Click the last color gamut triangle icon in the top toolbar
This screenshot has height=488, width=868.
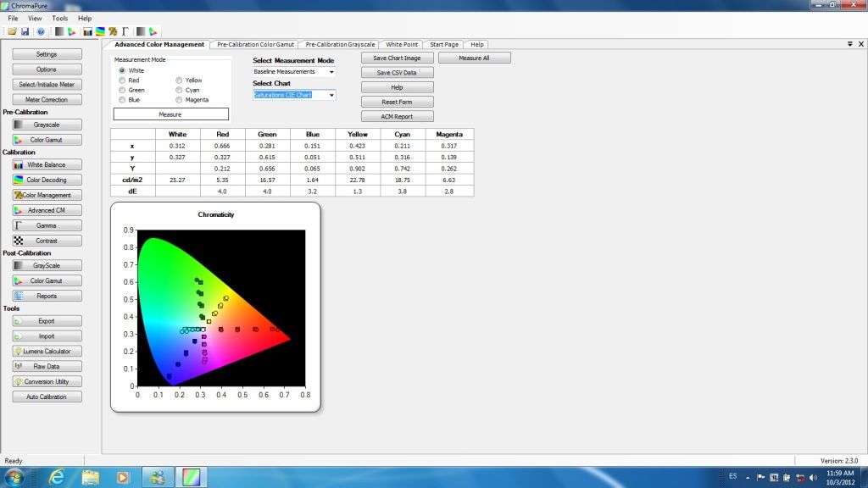(x=153, y=31)
